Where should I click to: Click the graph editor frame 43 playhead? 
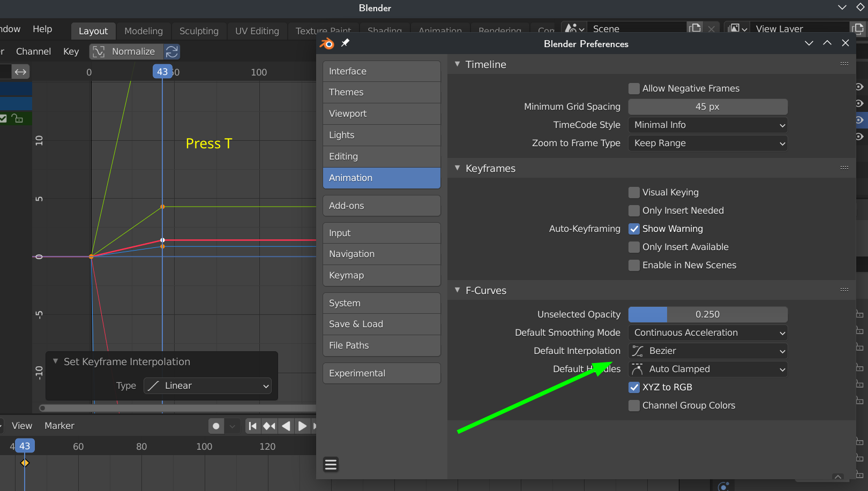coord(162,72)
